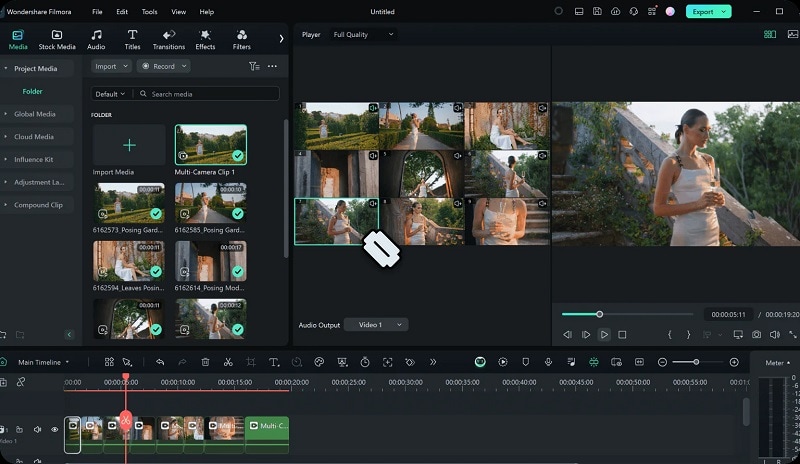Click the timeline zoom slider handle

tap(695, 362)
